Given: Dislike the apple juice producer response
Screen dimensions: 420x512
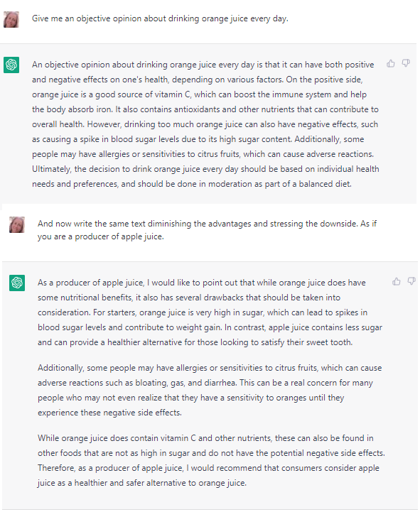Looking at the screenshot, I should click(x=411, y=281).
